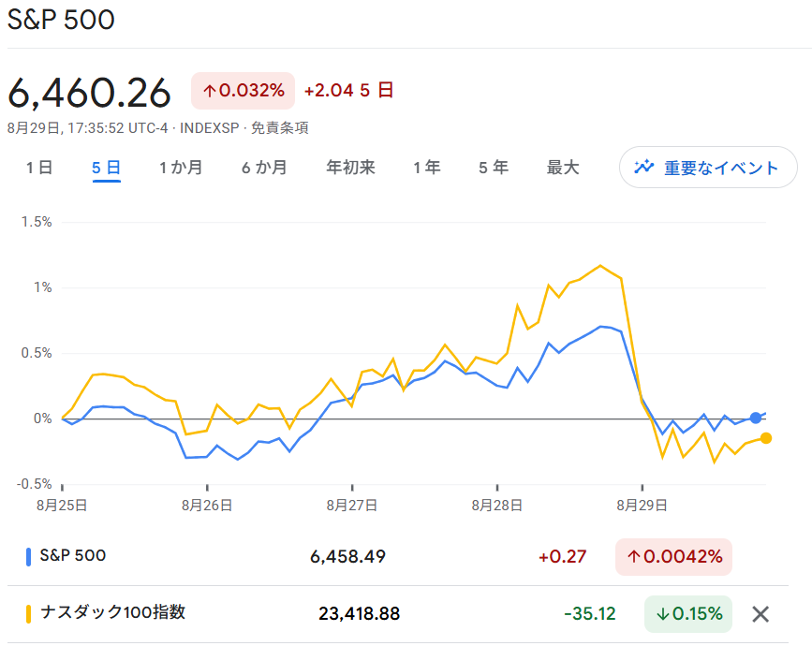
Task: Switch to the 1か月 range tab
Action: [181, 168]
